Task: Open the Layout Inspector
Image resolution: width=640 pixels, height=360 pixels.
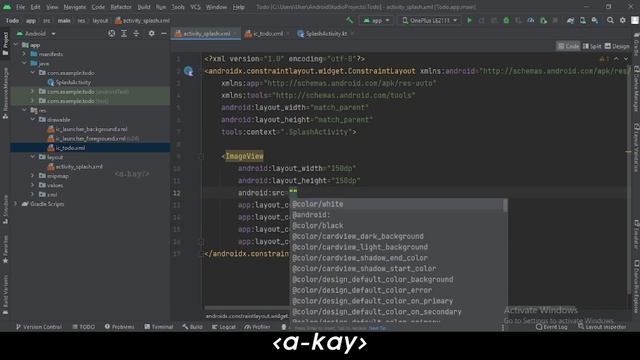Action: pyautogui.click(x=602, y=327)
